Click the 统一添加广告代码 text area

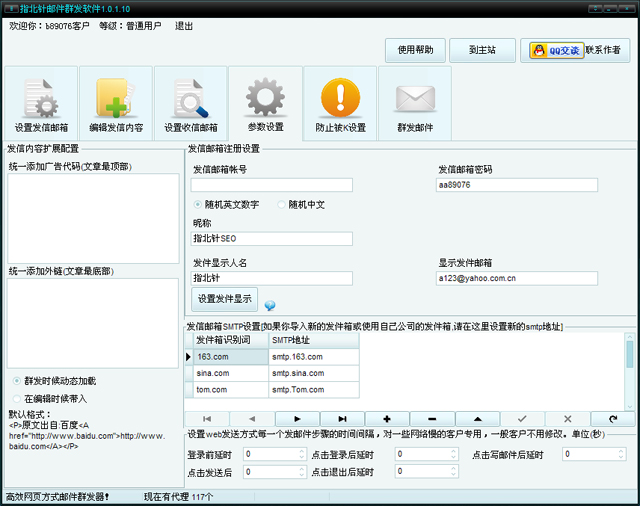93,218
